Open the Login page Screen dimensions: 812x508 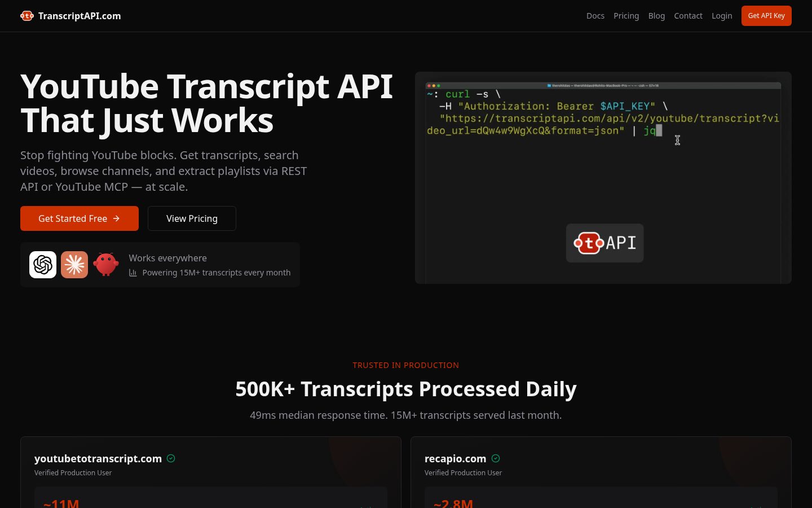(x=722, y=16)
